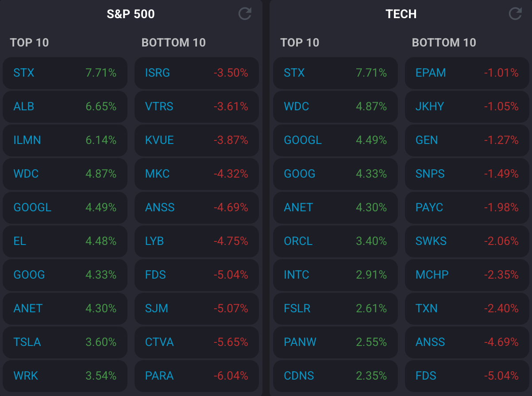This screenshot has width=532, height=396.
Task: Click the TECH panel refresh icon
Action: coord(515,14)
